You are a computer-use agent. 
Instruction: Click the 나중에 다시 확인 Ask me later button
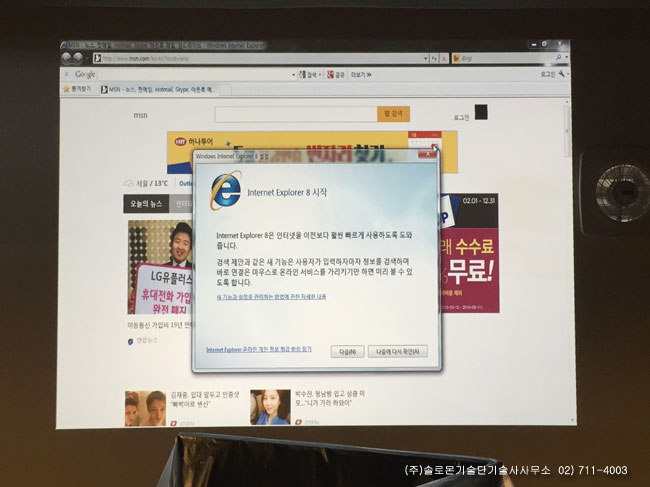[398, 351]
